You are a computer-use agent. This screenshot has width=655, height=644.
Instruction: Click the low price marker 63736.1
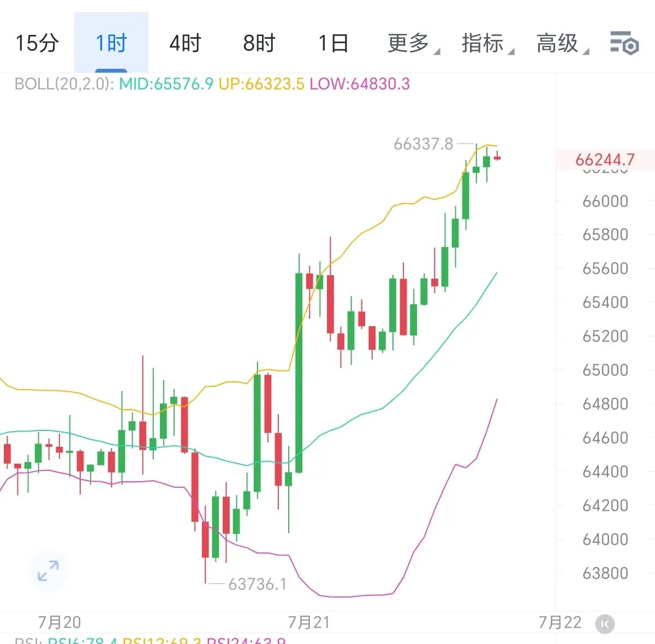pos(257,584)
